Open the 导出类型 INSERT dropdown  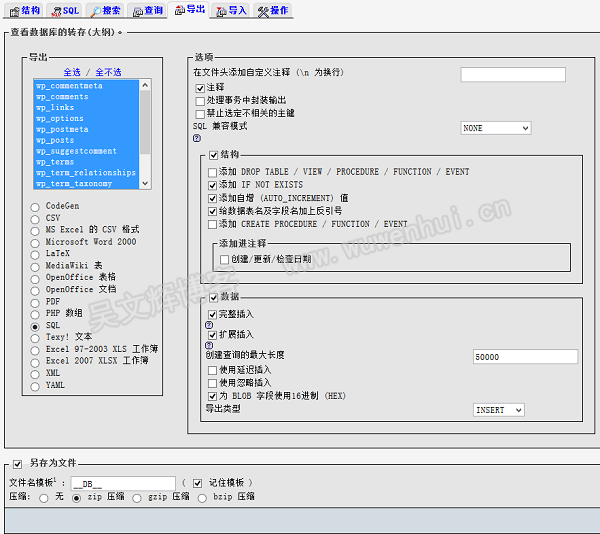(x=498, y=410)
